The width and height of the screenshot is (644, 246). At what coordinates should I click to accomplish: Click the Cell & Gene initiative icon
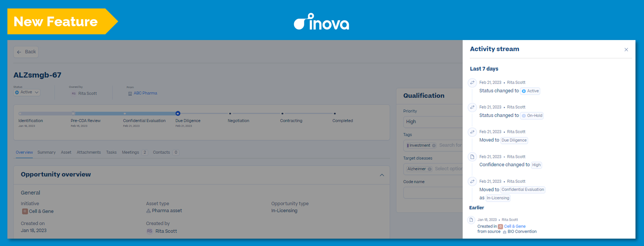[x=25, y=211]
